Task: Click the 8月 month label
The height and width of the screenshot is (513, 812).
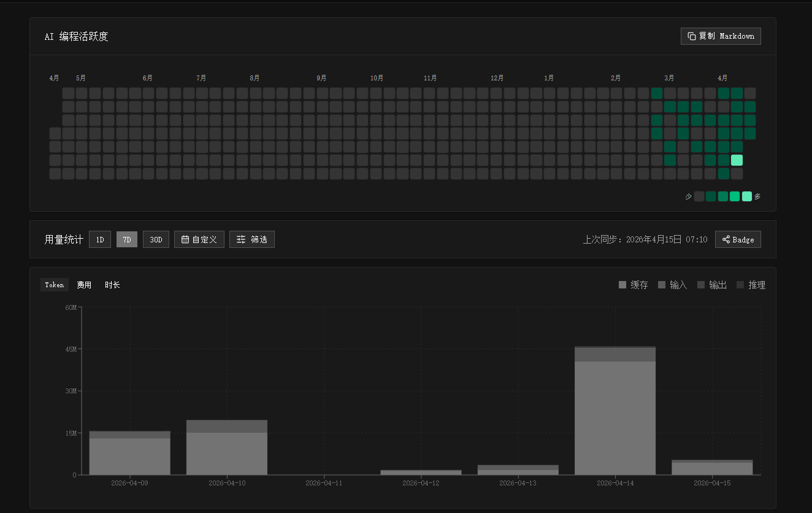Action: coord(255,79)
